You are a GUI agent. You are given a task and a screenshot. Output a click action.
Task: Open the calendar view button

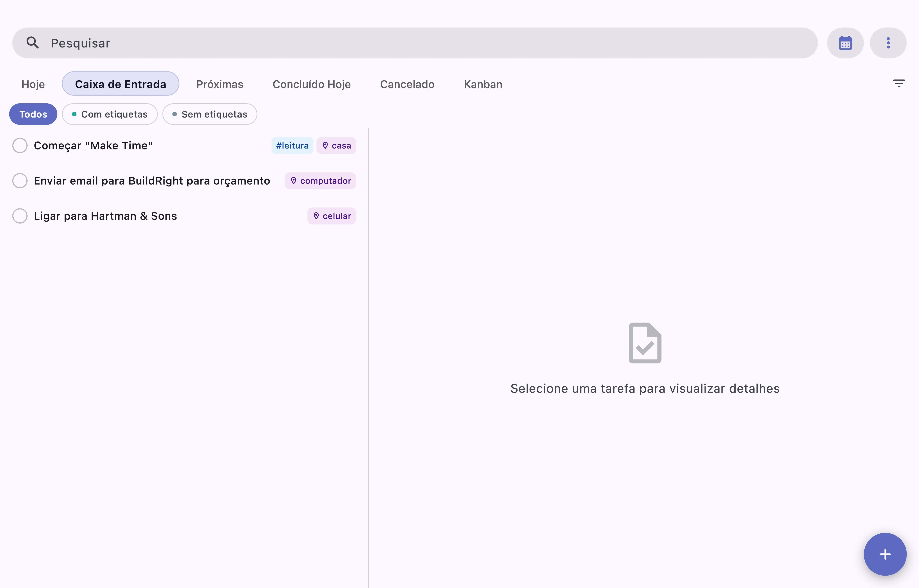845,43
